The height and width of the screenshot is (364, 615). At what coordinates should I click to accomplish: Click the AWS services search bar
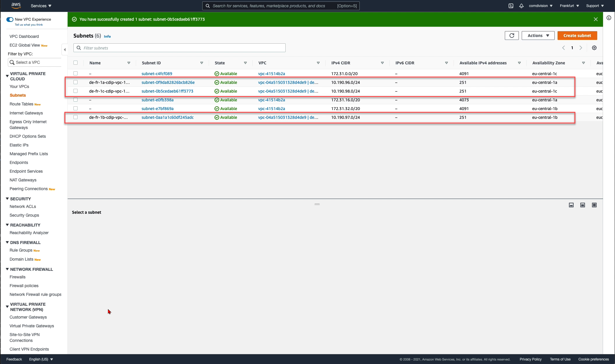point(281,6)
